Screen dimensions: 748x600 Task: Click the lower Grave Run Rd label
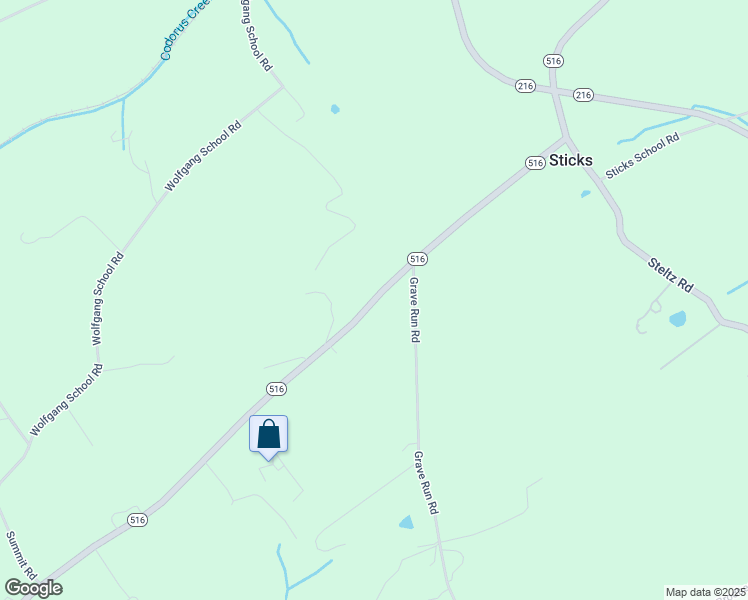click(x=426, y=483)
